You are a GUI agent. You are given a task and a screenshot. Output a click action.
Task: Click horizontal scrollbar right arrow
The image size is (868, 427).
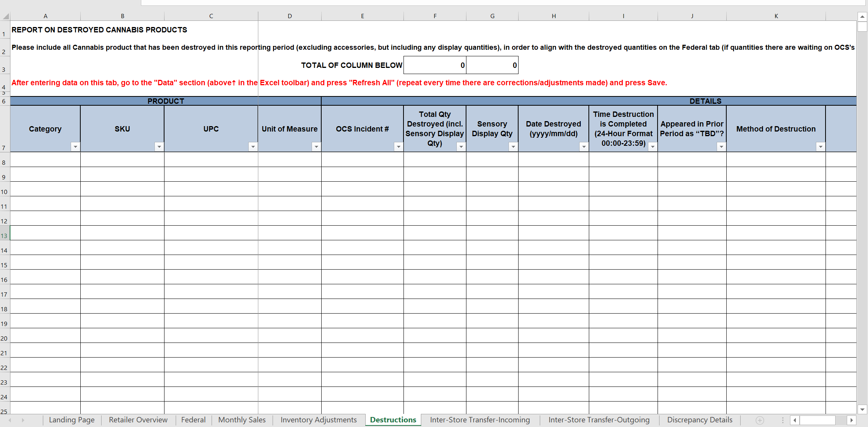pyautogui.click(x=851, y=420)
